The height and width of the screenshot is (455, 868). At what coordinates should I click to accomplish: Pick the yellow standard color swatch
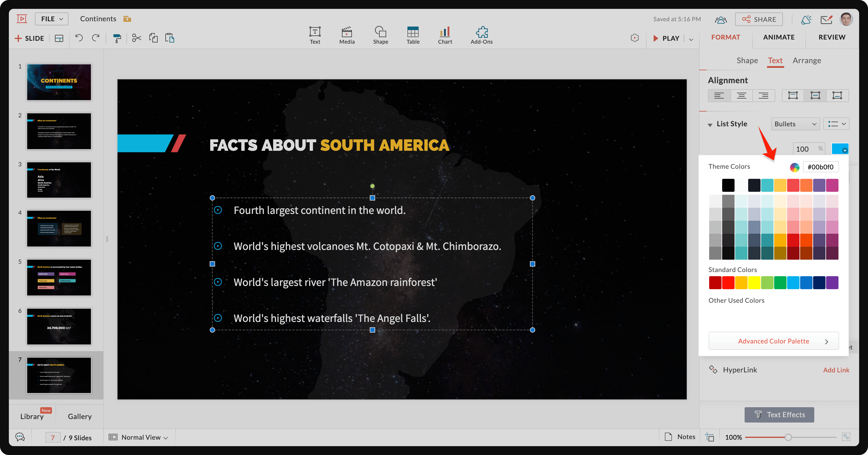click(754, 283)
